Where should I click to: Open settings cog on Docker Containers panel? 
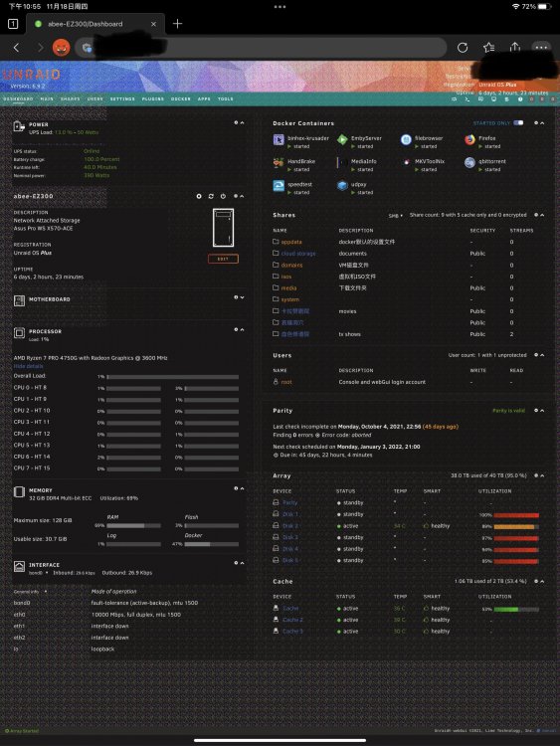pos(536,122)
